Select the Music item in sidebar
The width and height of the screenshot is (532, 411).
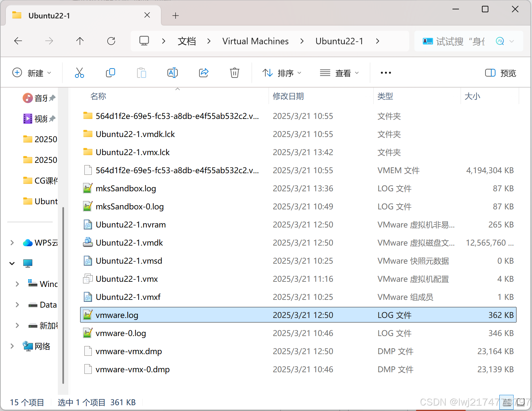[x=39, y=98]
